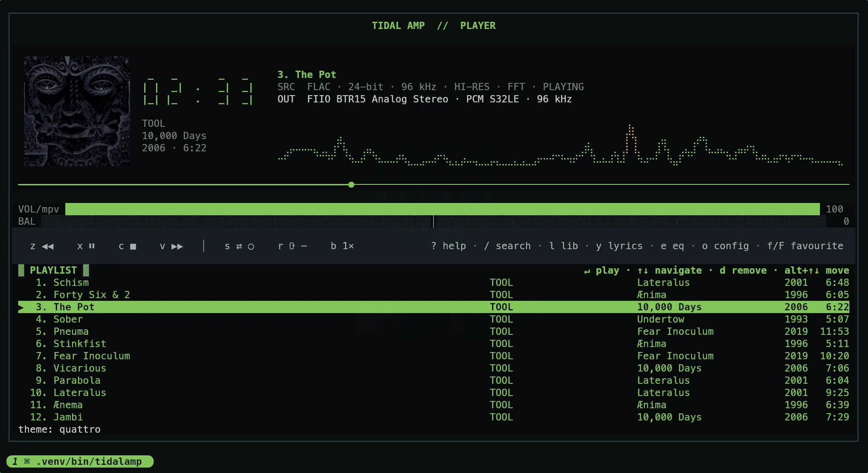Click the large elapsed time display
The height and width of the screenshot is (473, 868).
pyautogui.click(x=198, y=93)
